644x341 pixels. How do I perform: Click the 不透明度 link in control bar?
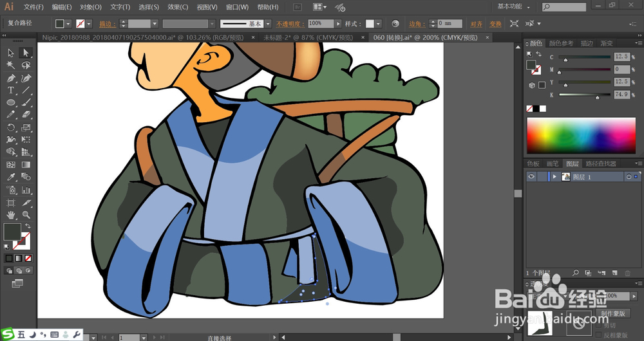[290, 24]
